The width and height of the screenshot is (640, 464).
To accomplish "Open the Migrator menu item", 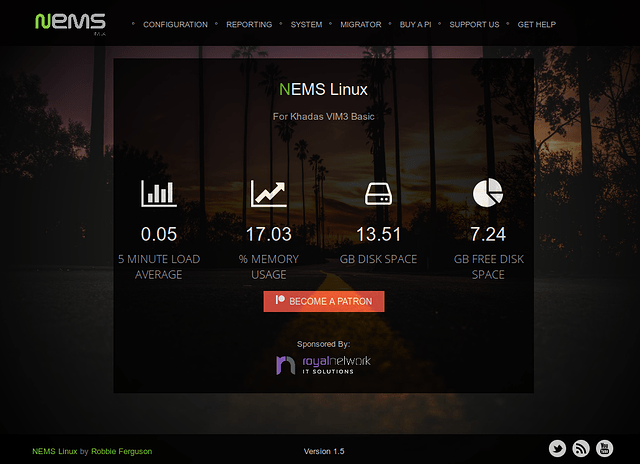I will click(361, 24).
